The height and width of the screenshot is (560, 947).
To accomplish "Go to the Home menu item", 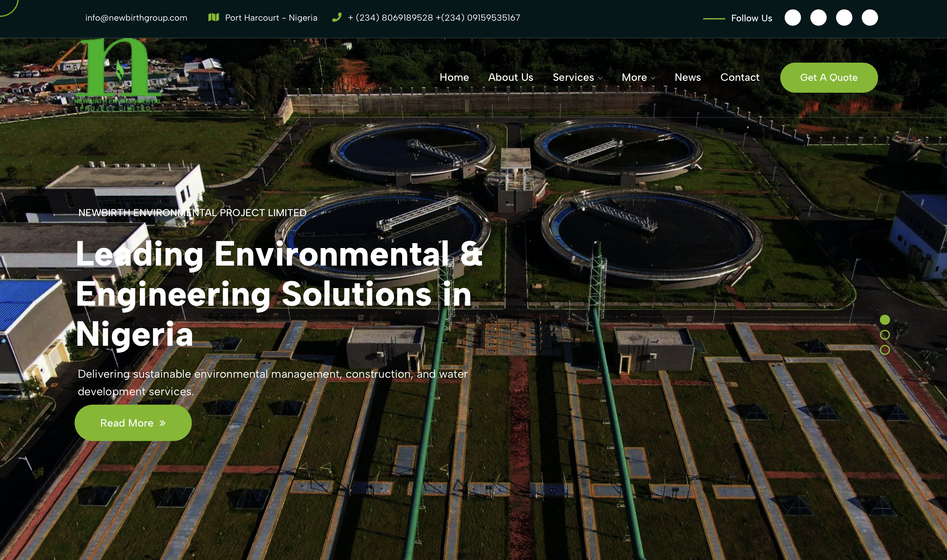I will coord(454,77).
